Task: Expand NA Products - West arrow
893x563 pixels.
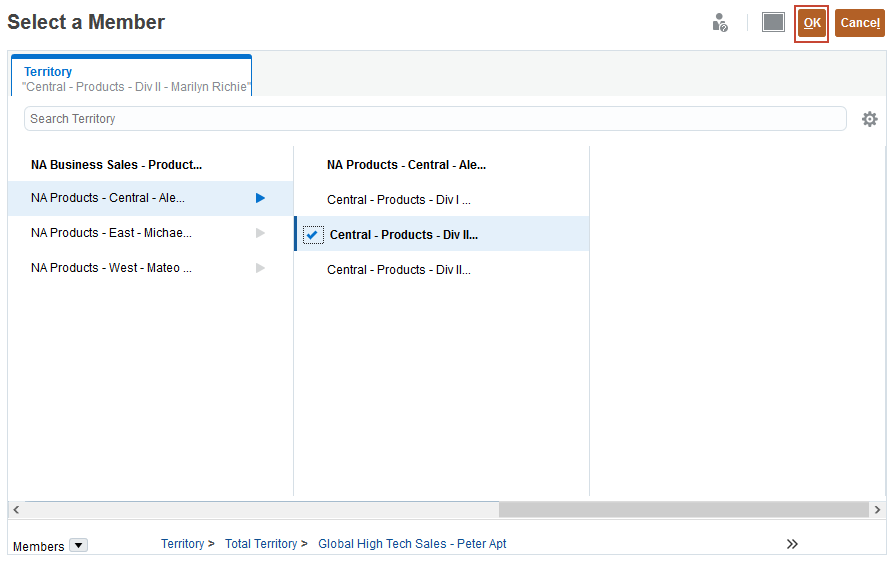Action: (x=260, y=268)
